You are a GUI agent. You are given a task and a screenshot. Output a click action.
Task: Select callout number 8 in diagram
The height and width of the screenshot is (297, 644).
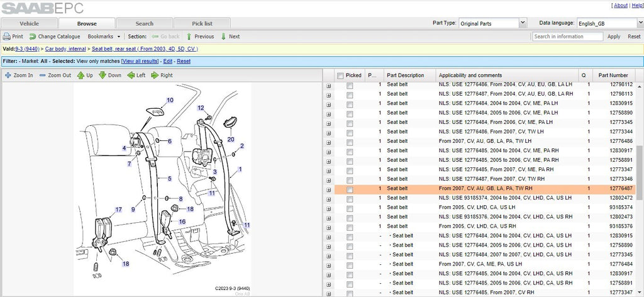180,199
